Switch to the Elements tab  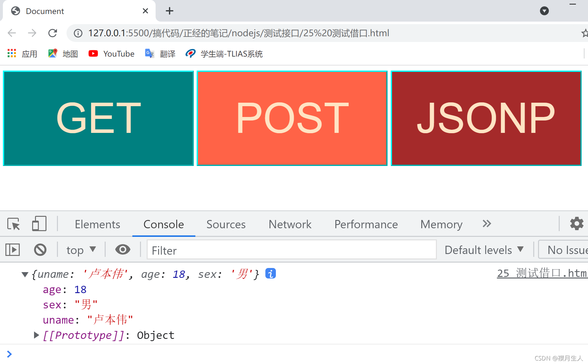point(97,224)
